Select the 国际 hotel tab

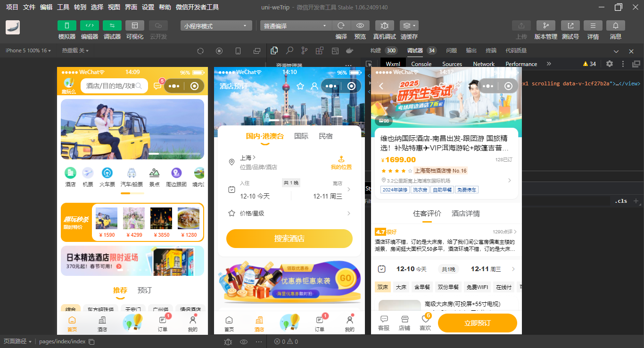pyautogui.click(x=301, y=136)
